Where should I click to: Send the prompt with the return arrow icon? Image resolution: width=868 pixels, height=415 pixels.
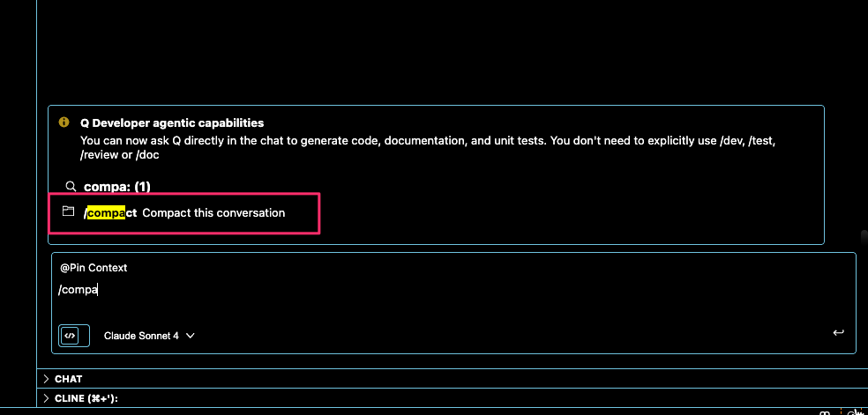coord(838,333)
